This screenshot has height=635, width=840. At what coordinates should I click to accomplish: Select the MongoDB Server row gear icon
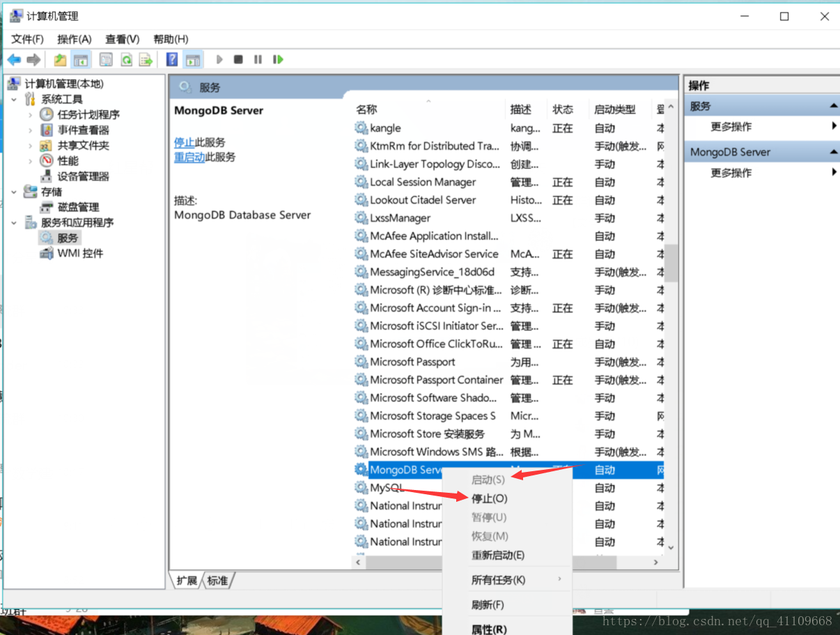[361, 470]
